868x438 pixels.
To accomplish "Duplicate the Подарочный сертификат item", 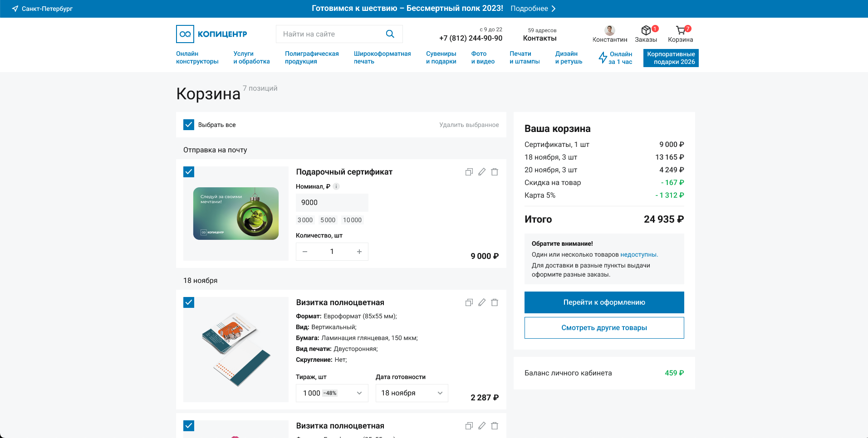I will (469, 172).
